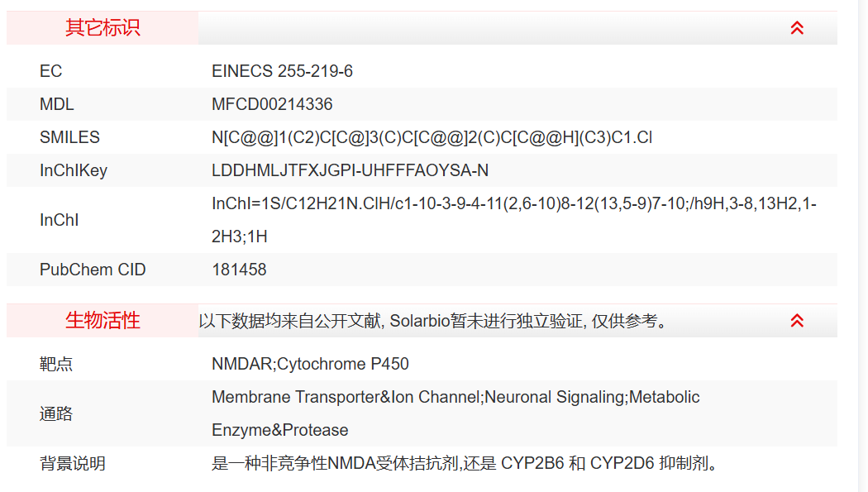Select the MDL number MFCD00214336
The width and height of the screenshot is (868, 492).
(272, 105)
